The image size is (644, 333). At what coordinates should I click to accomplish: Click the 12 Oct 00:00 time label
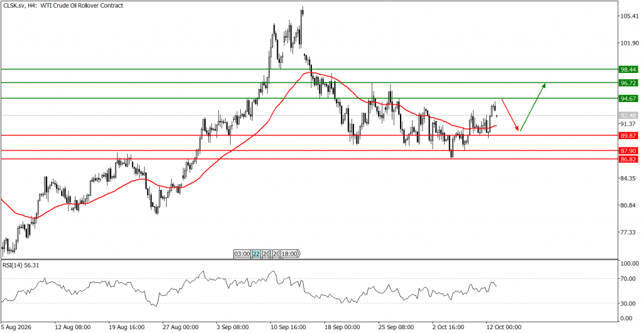[x=504, y=327]
